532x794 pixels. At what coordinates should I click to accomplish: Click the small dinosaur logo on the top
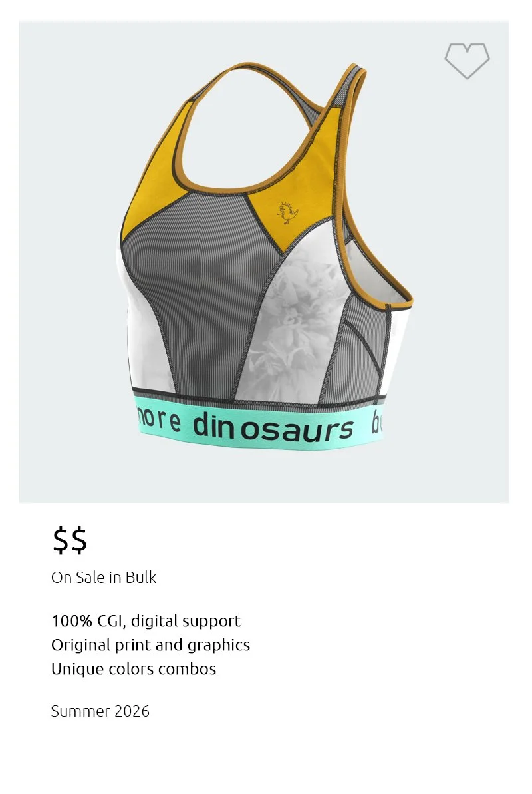point(287,213)
